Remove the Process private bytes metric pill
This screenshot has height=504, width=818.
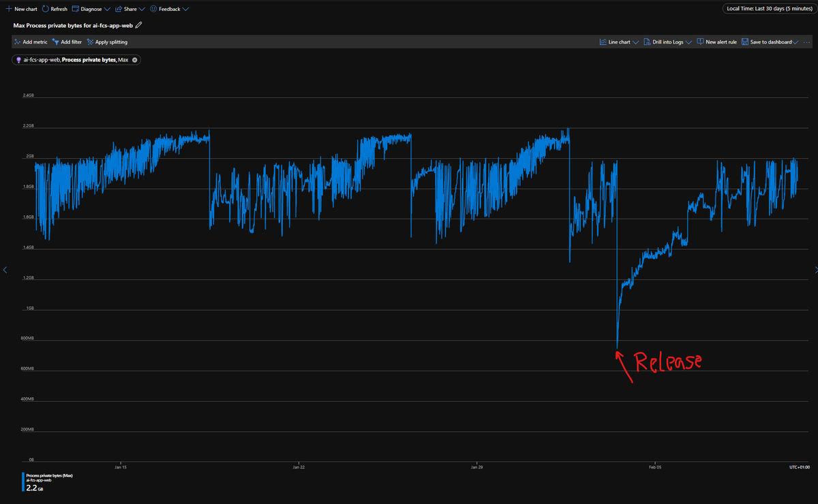(135, 60)
